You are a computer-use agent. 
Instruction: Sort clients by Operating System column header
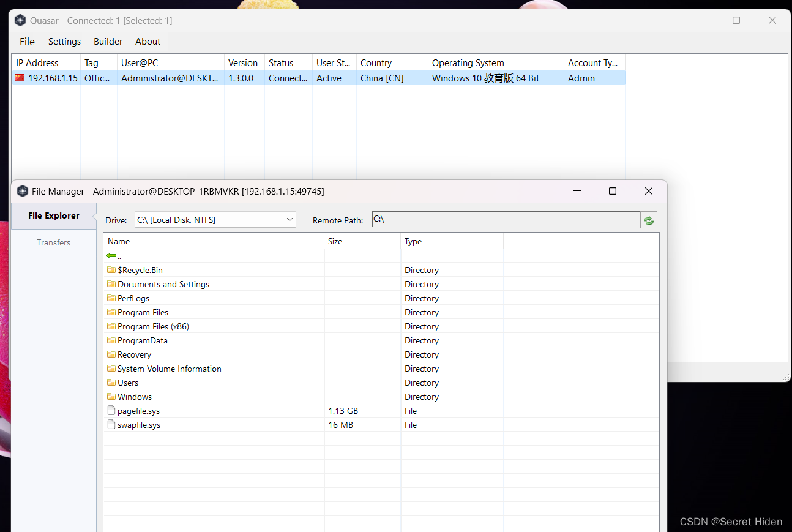[496, 62]
